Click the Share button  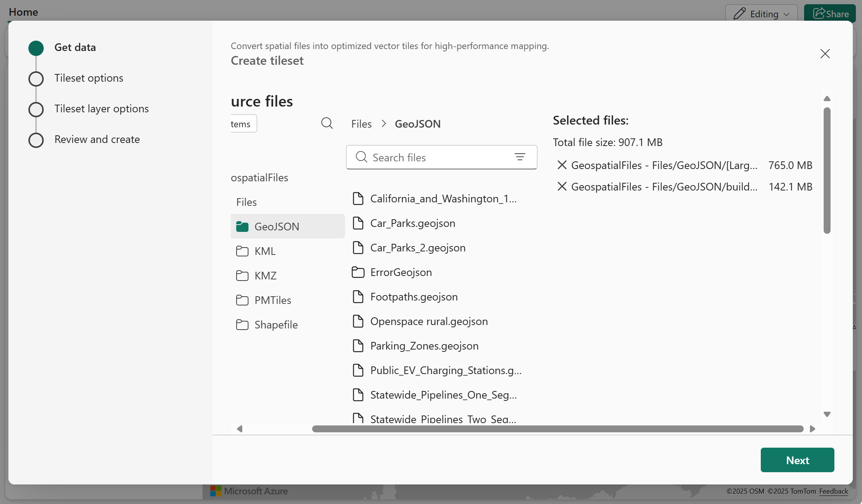[830, 14]
